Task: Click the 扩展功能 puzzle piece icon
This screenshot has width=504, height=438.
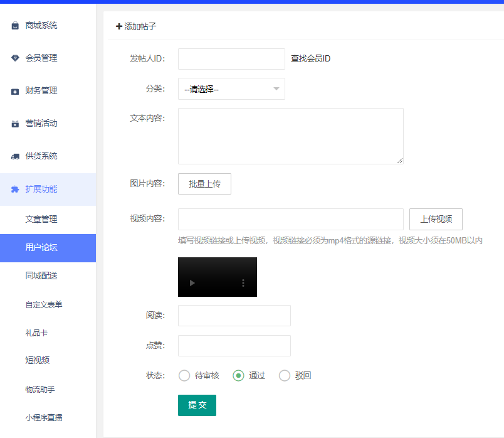Action: point(15,190)
